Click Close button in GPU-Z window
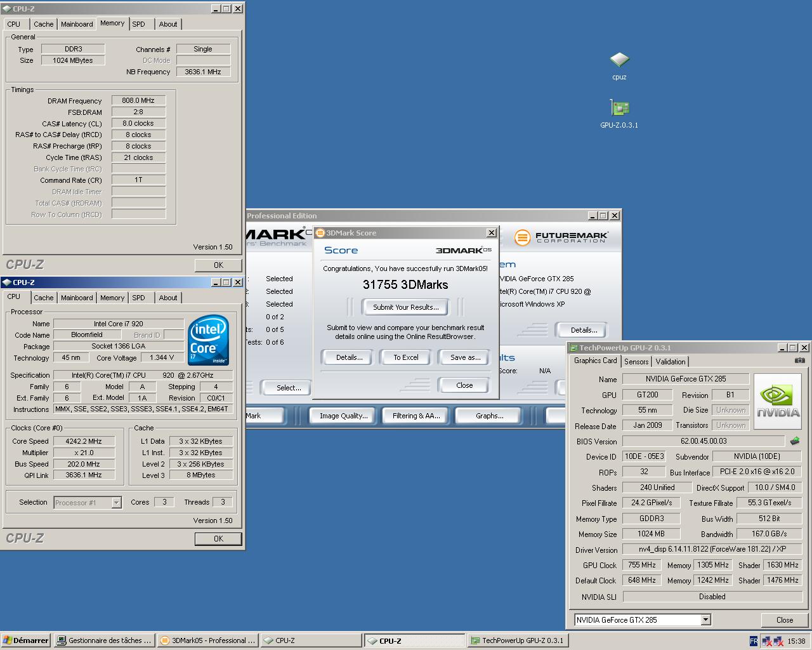This screenshot has height=650, width=812. click(x=785, y=620)
